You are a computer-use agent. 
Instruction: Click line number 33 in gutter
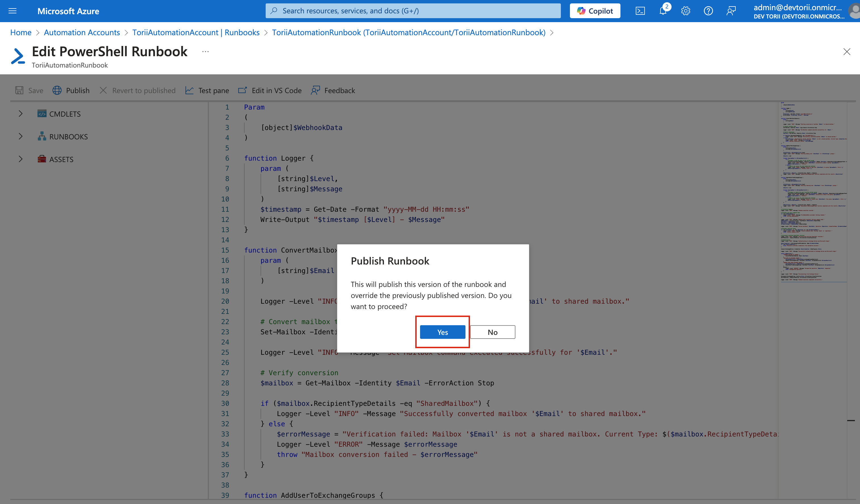pos(225,434)
